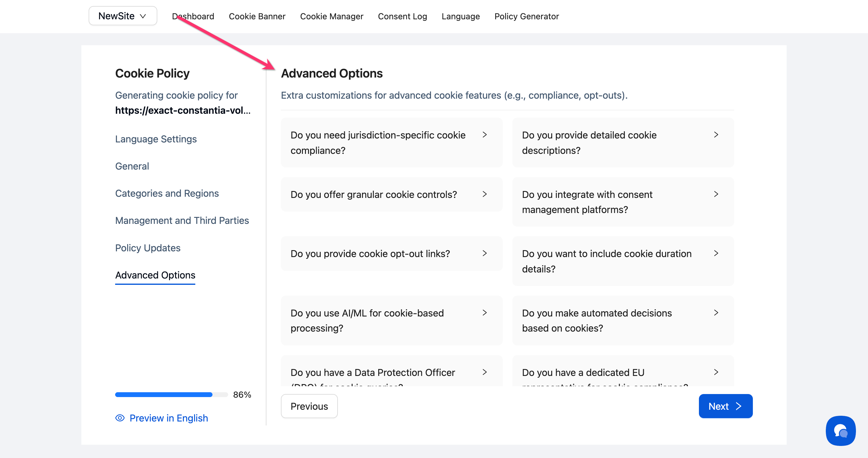Click the Previous button

pyautogui.click(x=309, y=406)
